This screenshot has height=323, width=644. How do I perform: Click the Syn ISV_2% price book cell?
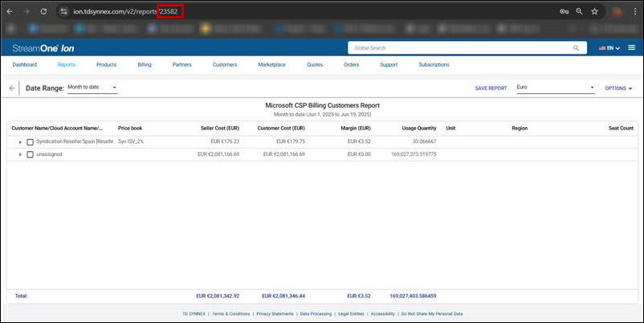click(x=131, y=141)
